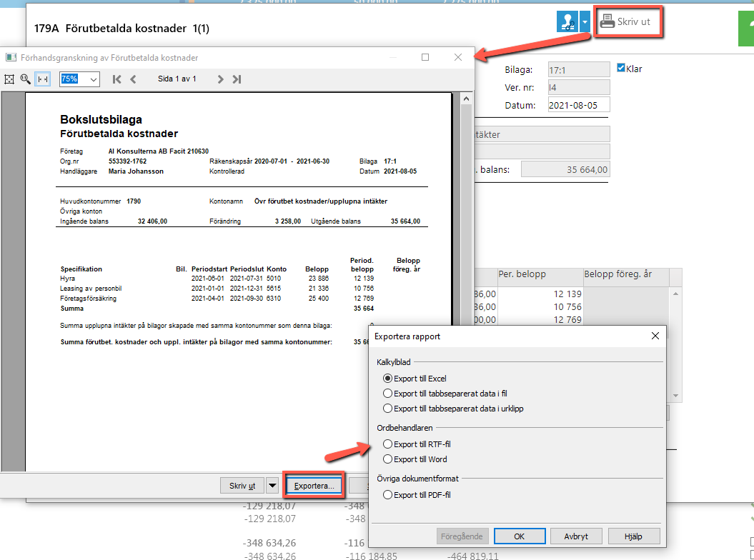The height and width of the screenshot is (560, 754).
Task: Click the magnifier actual-size zoom icon
Action: [x=26, y=79]
